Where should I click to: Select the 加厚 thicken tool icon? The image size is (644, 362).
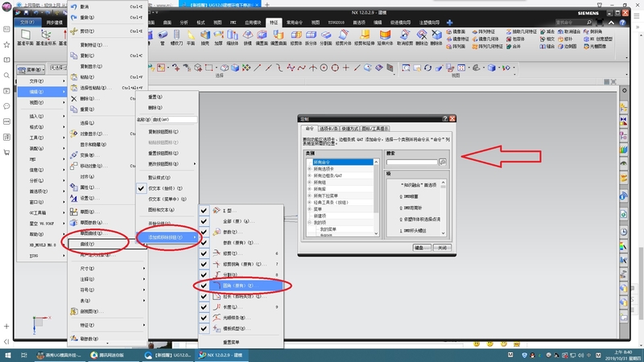218,35
